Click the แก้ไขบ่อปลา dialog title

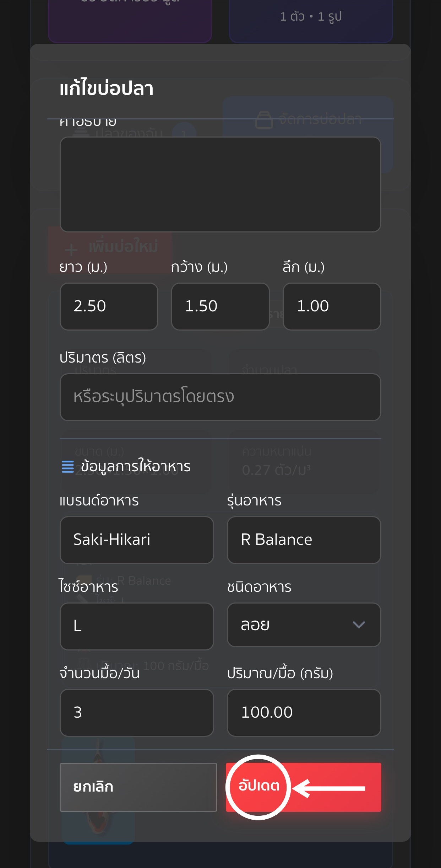point(107,88)
